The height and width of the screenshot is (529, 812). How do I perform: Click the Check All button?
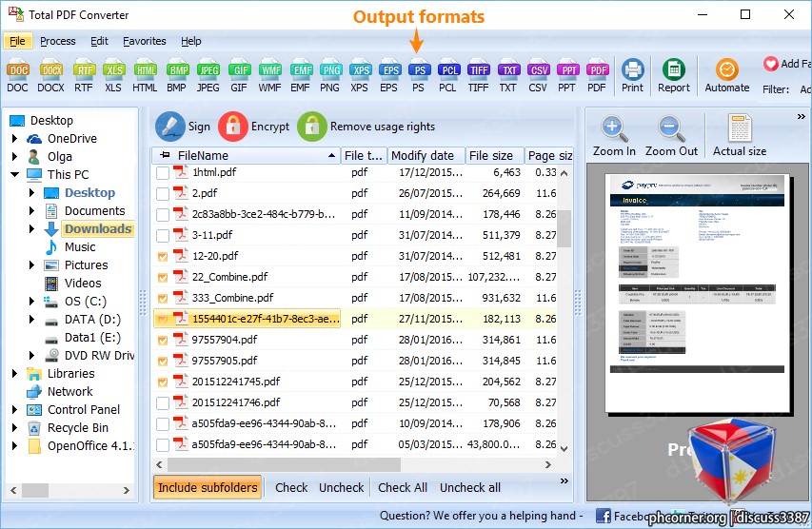pyautogui.click(x=403, y=487)
